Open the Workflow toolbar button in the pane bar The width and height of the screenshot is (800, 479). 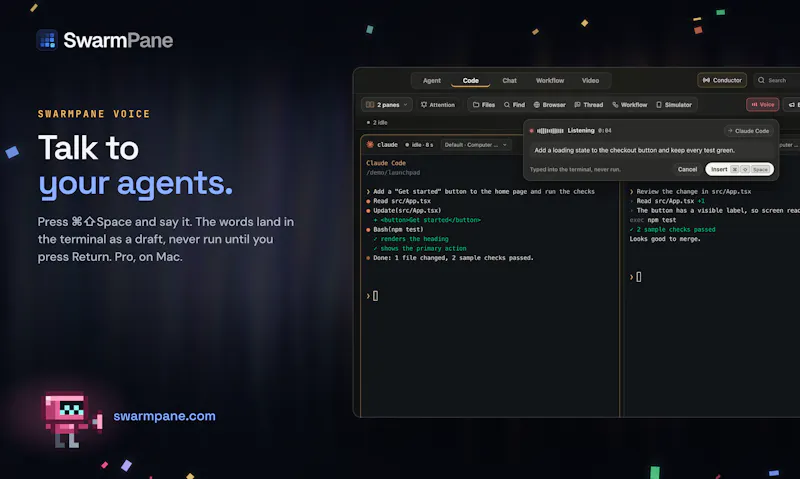coord(630,105)
